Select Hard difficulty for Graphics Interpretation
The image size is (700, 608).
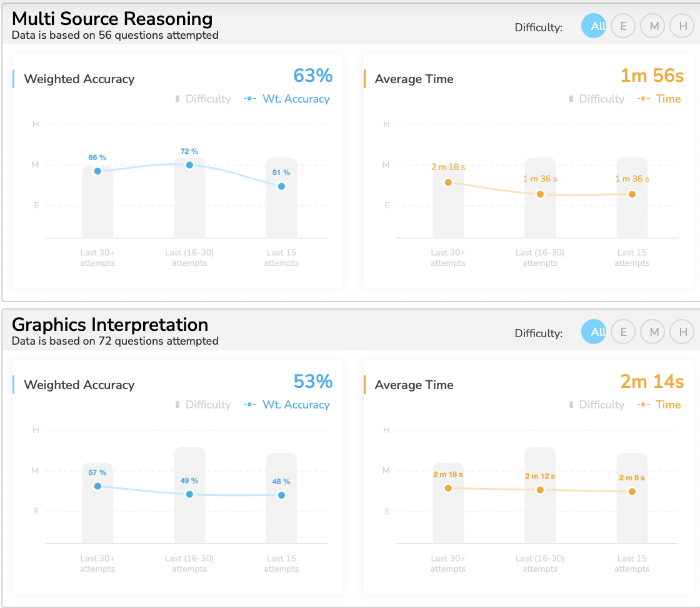682,332
